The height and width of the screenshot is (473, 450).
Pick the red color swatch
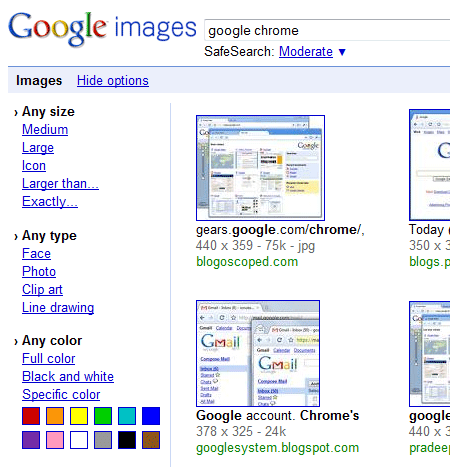point(31,416)
